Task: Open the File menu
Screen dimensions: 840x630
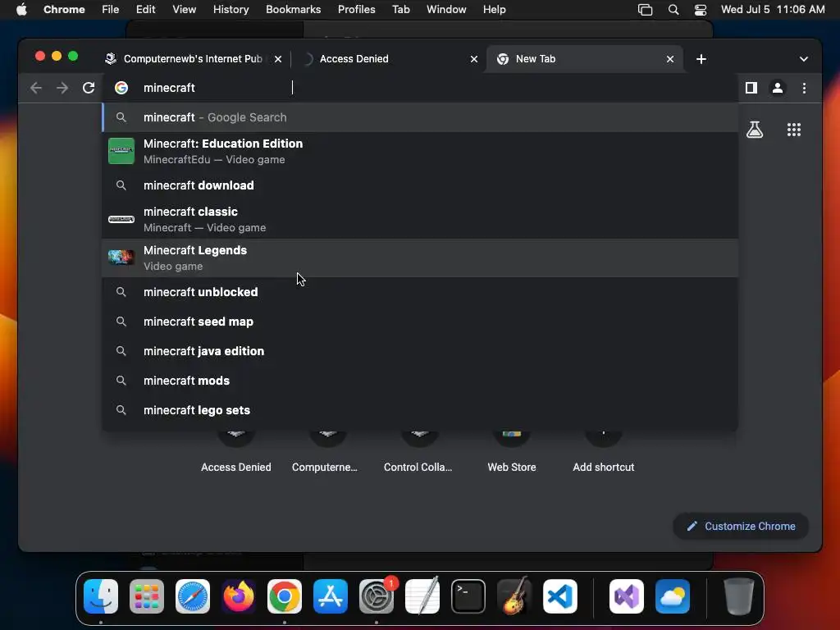Action: pos(111,10)
